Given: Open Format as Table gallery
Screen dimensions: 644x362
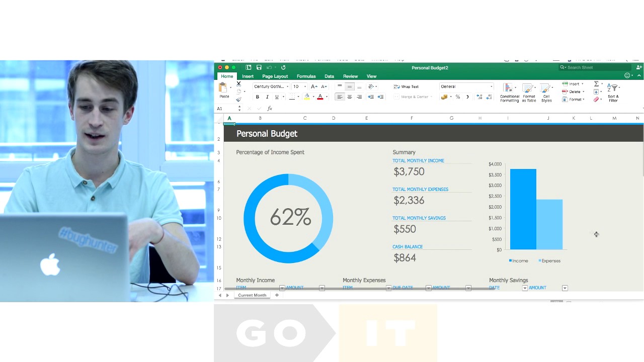Looking at the screenshot, I should (529, 93).
